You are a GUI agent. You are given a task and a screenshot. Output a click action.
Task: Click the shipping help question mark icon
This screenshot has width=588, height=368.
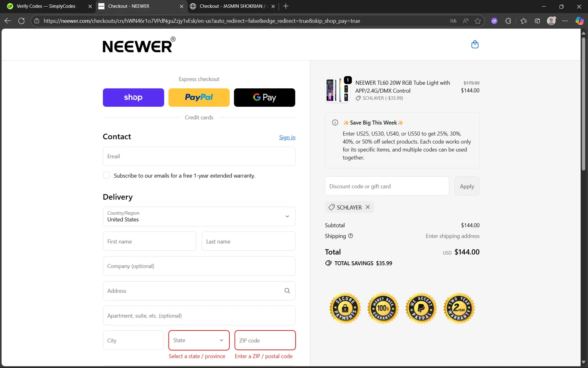point(350,236)
